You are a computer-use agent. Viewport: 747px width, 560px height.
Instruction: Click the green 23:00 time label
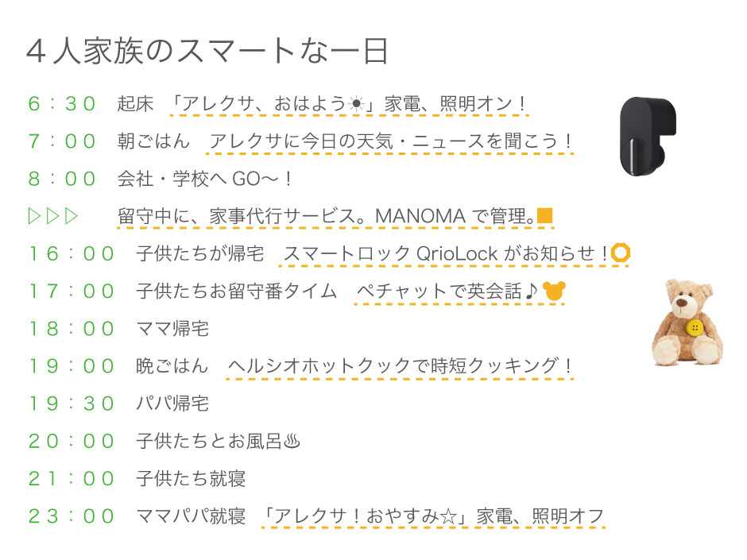[x=72, y=516]
